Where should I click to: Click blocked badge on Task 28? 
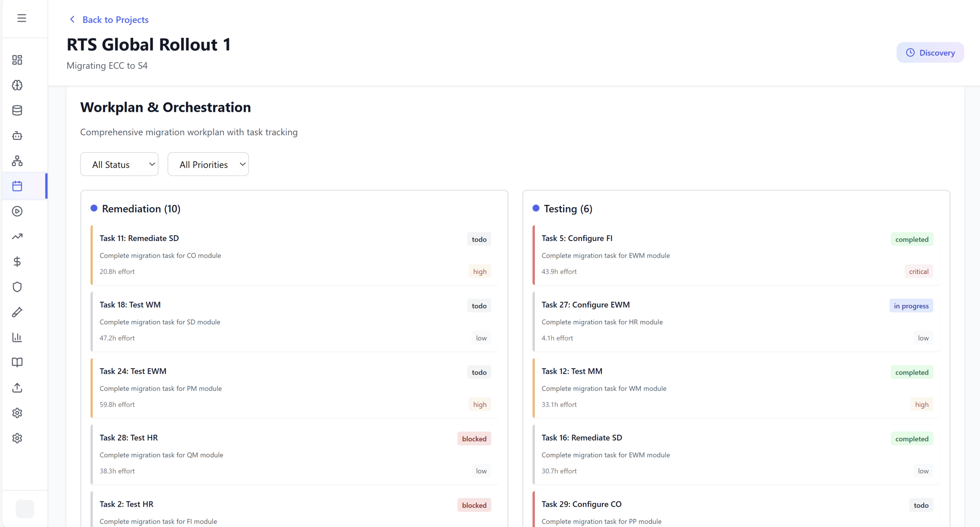click(x=474, y=439)
